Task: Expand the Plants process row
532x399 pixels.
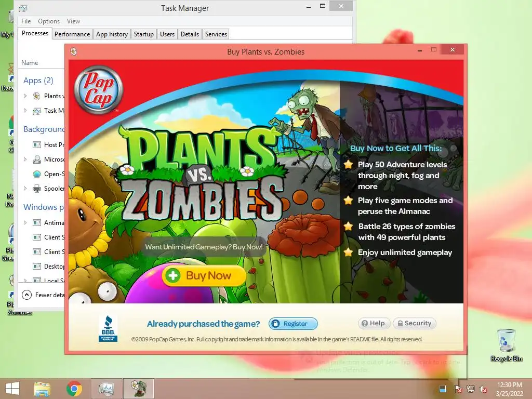Action: pos(25,96)
